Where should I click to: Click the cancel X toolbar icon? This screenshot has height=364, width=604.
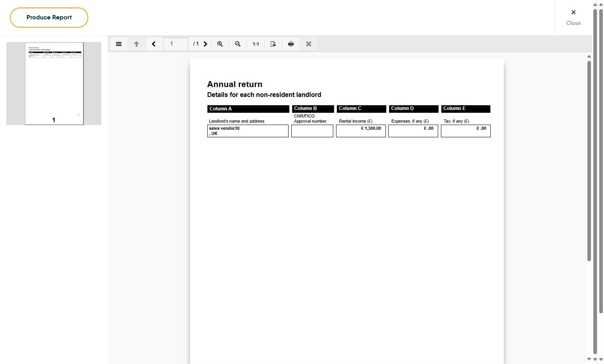(309, 44)
